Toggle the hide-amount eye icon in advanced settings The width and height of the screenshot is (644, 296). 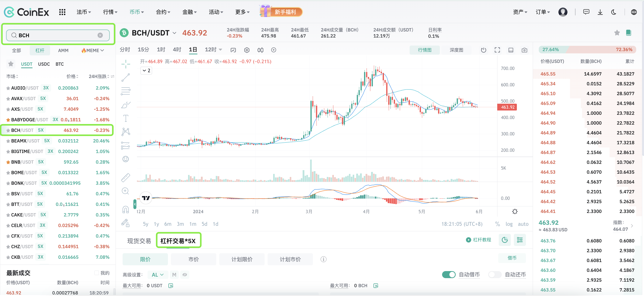point(185,275)
